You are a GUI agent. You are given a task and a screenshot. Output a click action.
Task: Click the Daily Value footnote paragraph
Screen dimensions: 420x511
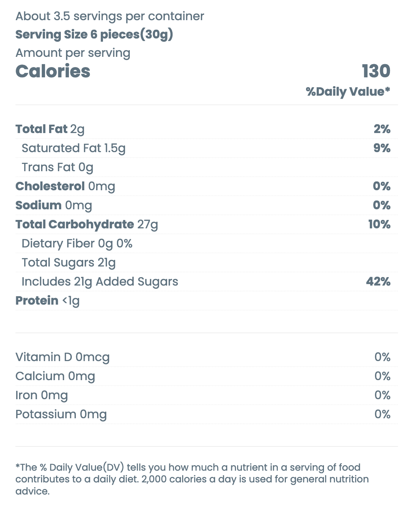point(192,479)
